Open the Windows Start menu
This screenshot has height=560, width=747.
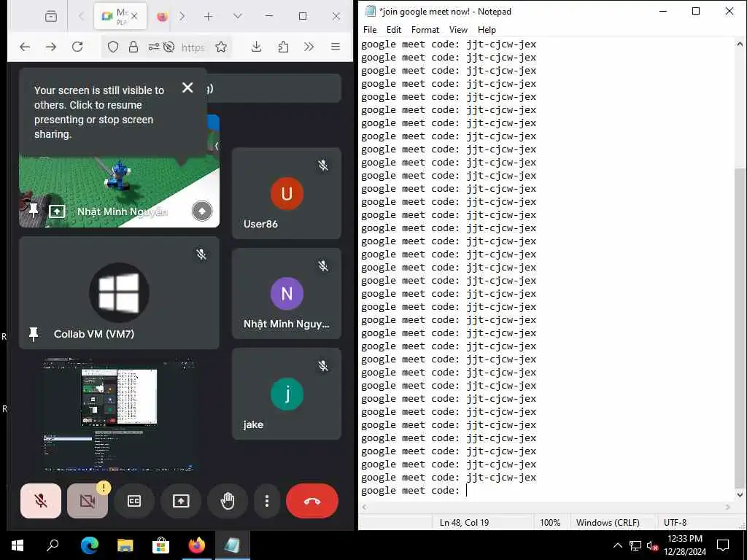coord(18,545)
